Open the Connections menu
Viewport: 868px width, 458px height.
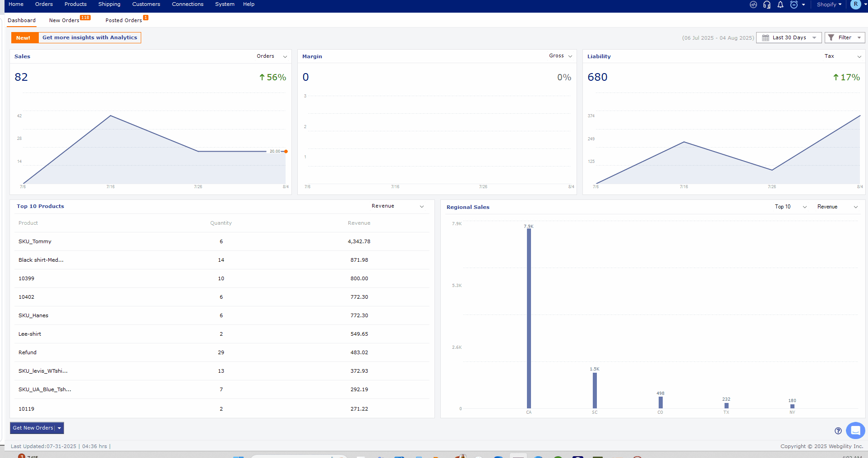187,4
